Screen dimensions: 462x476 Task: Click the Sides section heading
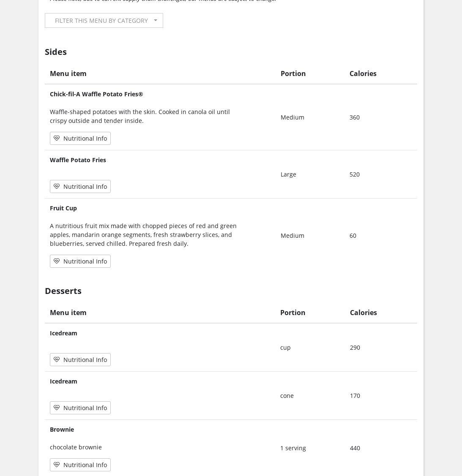click(56, 52)
